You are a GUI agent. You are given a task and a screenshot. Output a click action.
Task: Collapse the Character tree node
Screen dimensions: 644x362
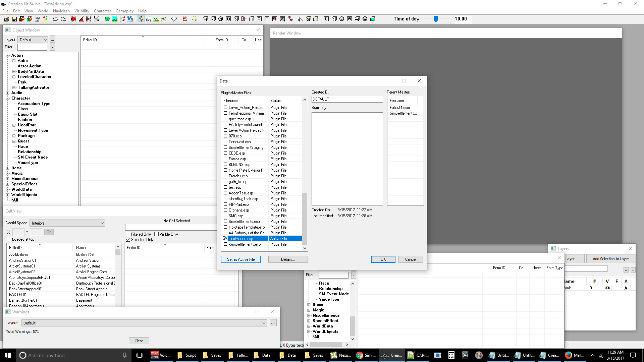[x=7, y=98]
